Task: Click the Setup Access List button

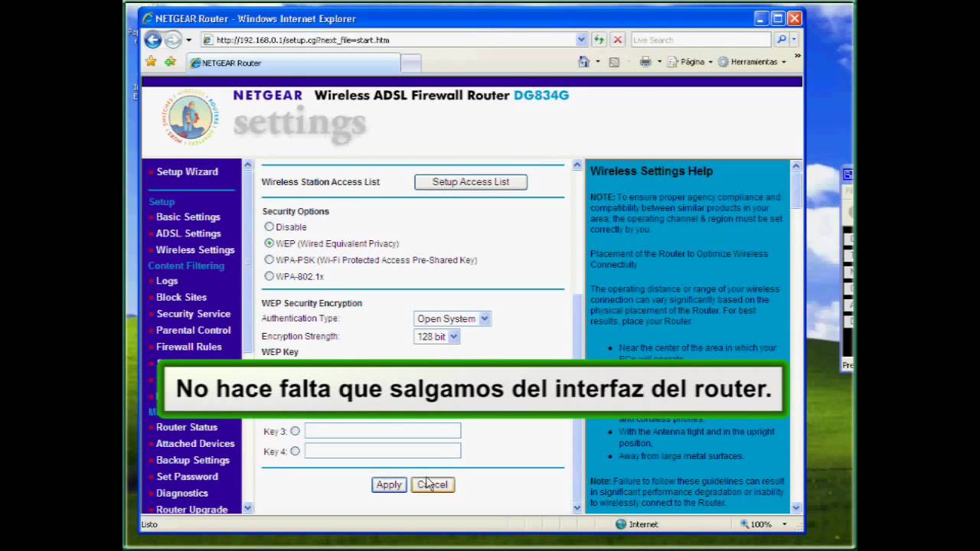Action: pyautogui.click(x=471, y=182)
